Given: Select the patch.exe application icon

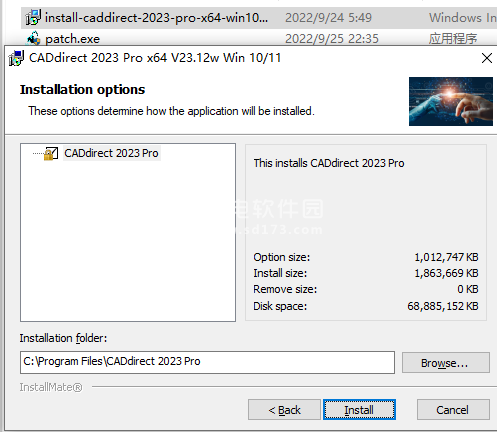Looking at the screenshot, I should point(34,39).
